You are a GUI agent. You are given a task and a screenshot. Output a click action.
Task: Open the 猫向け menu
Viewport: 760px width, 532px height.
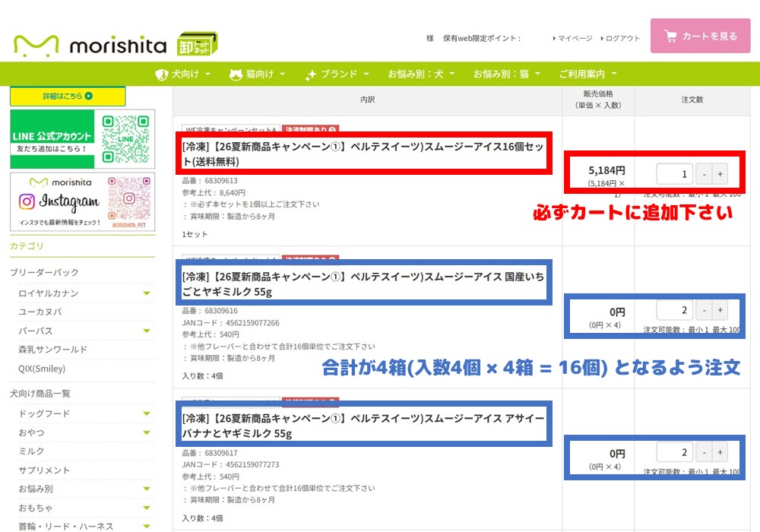pyautogui.click(x=258, y=74)
